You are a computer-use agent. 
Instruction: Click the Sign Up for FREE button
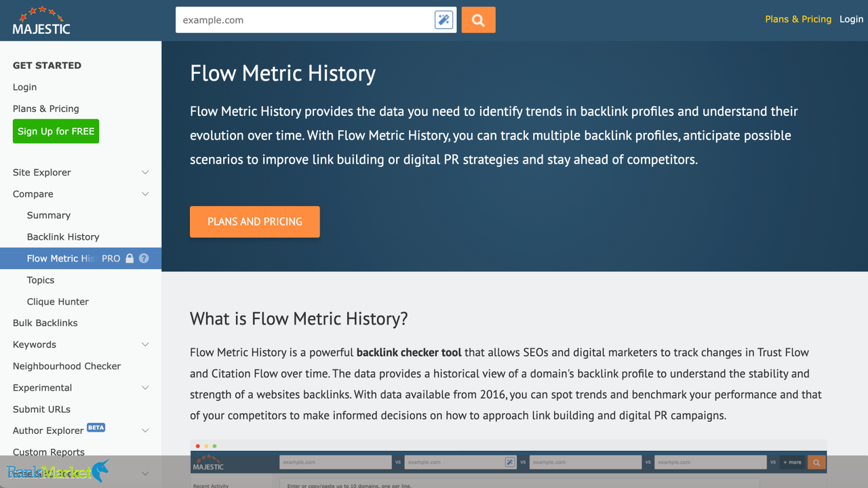pyautogui.click(x=56, y=131)
